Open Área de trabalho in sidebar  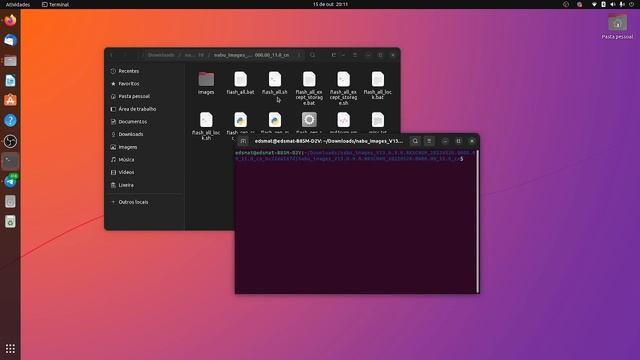point(144,109)
